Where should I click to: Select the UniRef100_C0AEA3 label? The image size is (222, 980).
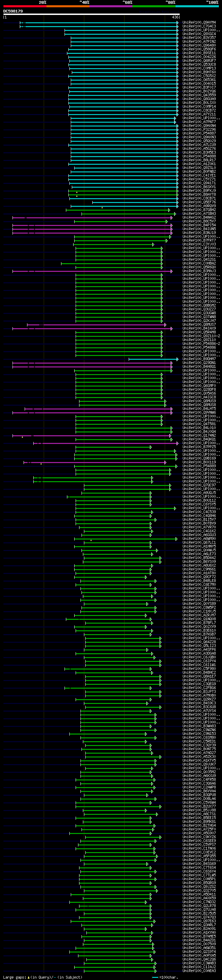199,971
